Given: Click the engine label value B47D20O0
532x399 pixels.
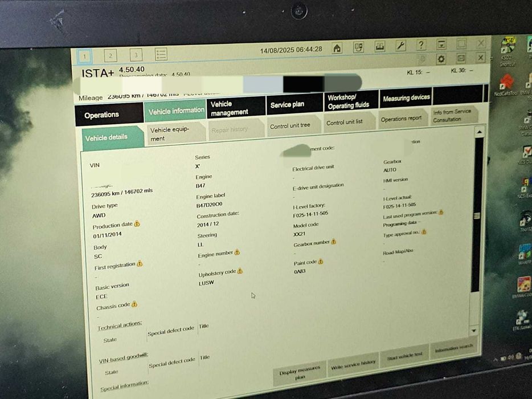Looking at the screenshot, I should point(210,205).
